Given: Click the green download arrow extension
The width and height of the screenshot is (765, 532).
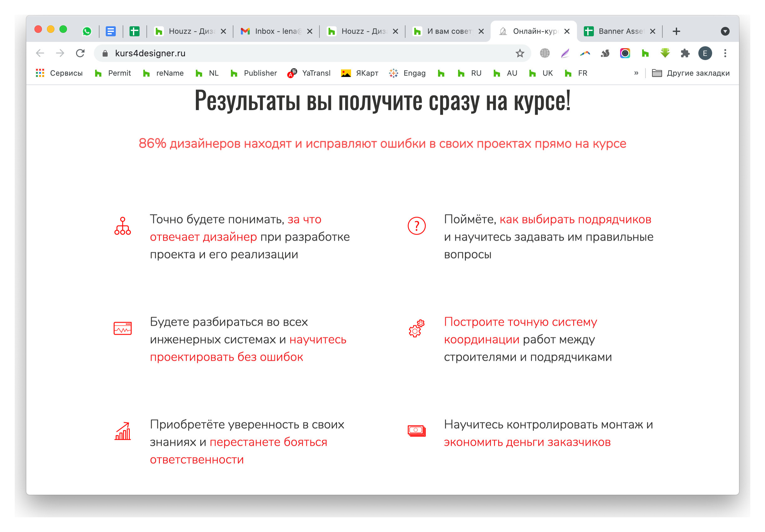Looking at the screenshot, I should tap(665, 53).
